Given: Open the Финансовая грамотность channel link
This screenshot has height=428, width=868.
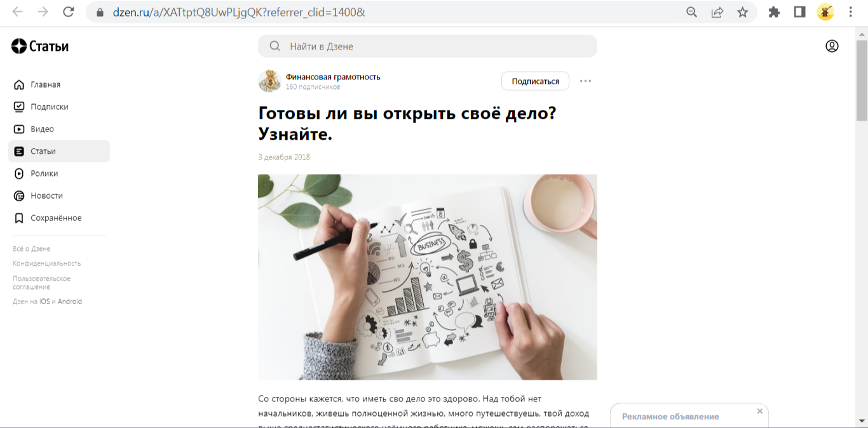Looking at the screenshot, I should point(333,77).
